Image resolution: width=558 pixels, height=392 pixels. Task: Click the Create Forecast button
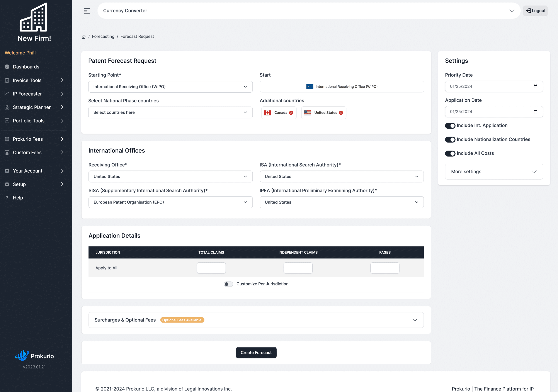click(x=256, y=353)
